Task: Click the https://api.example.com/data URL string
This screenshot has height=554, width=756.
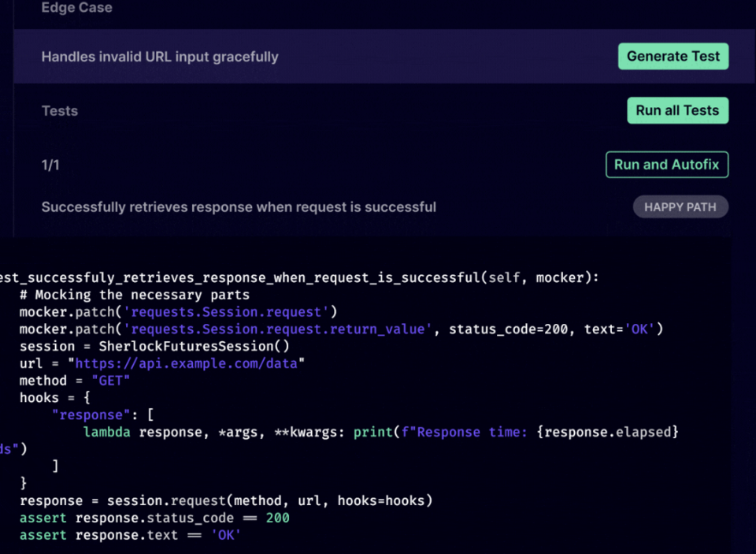Action: [186, 363]
